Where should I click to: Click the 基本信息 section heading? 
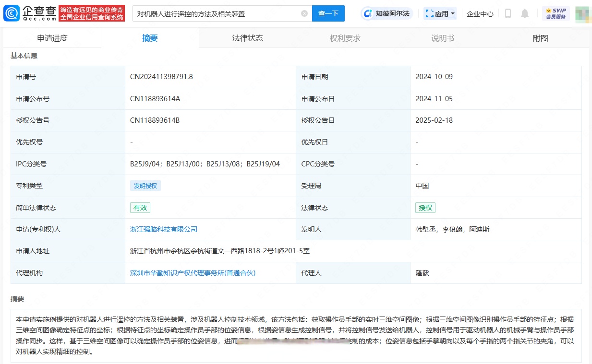(x=24, y=56)
